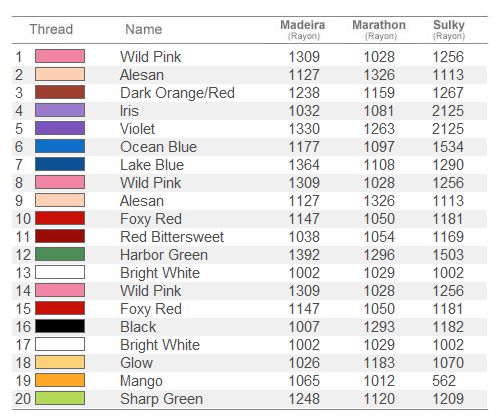Pick the Sharp Green swatch
The image size is (500, 420).
pyautogui.click(x=60, y=398)
